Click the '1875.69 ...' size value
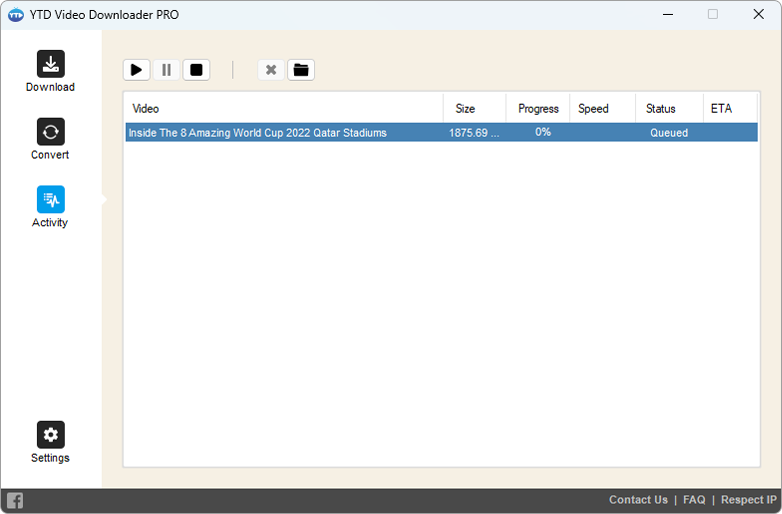The image size is (782, 514). (474, 133)
